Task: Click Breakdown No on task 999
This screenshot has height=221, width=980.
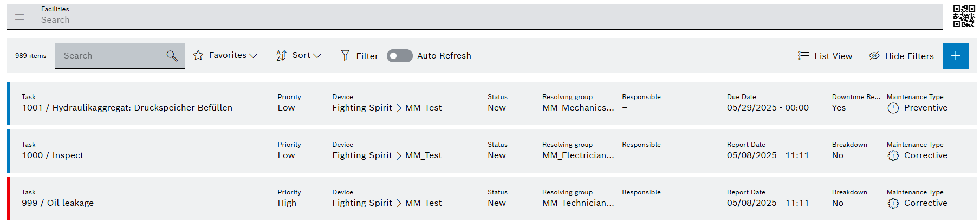Action: (x=838, y=203)
